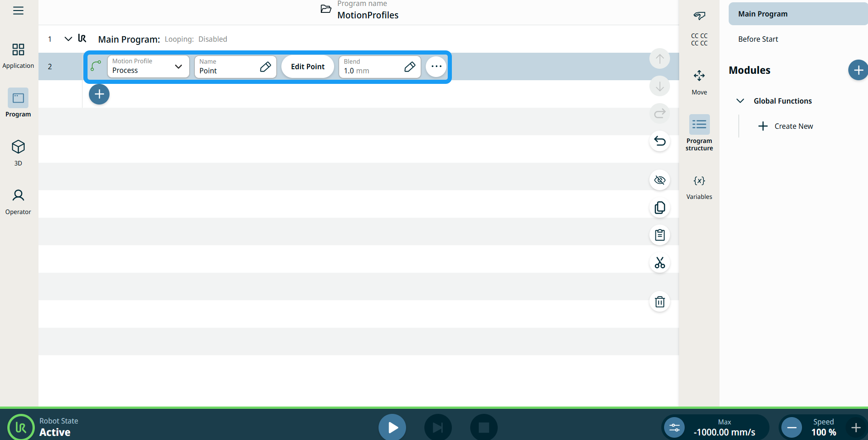Open the hamburger main menu
This screenshot has width=868, height=440.
pos(18,11)
